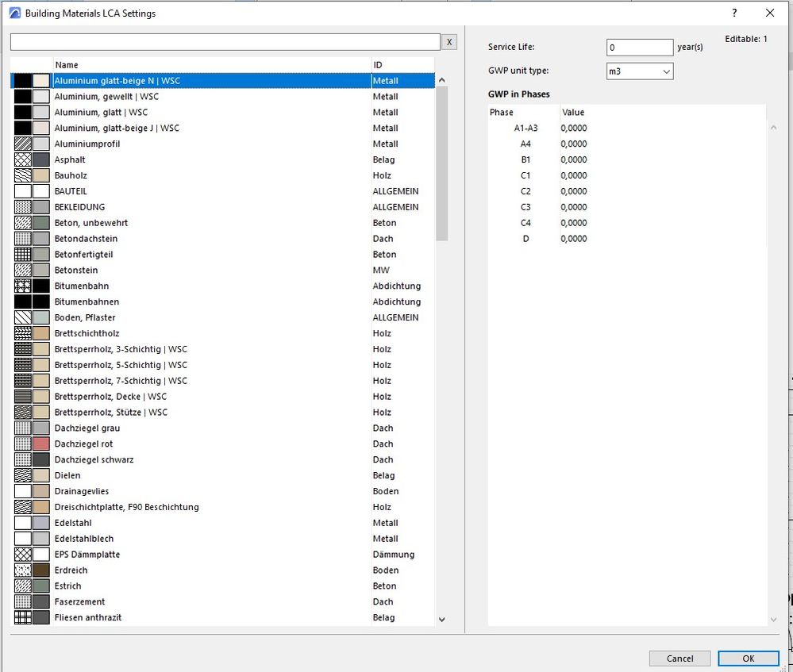This screenshot has width=793, height=672.
Task: Click the Betonfertigteil grid pattern icon
Action: pyautogui.click(x=23, y=255)
